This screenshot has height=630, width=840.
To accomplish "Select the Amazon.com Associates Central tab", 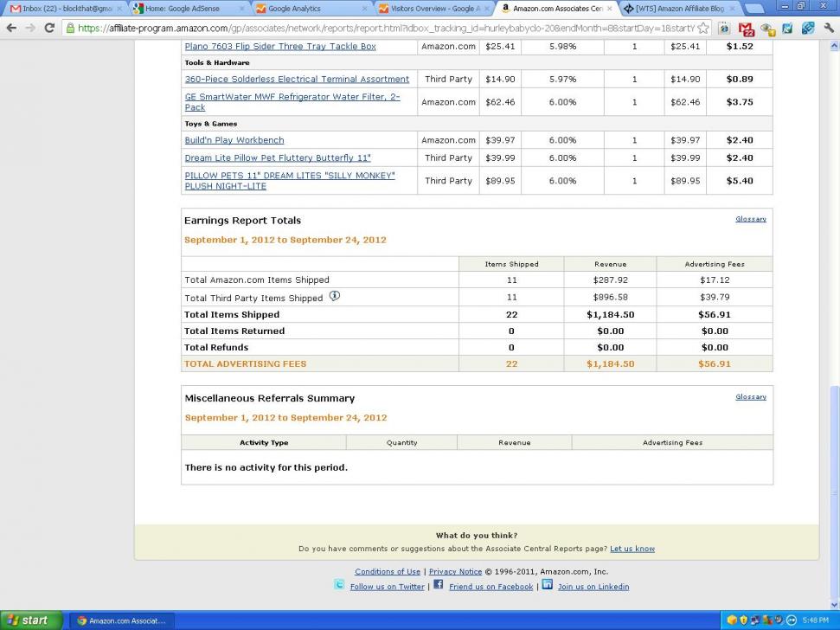I will (x=557, y=9).
